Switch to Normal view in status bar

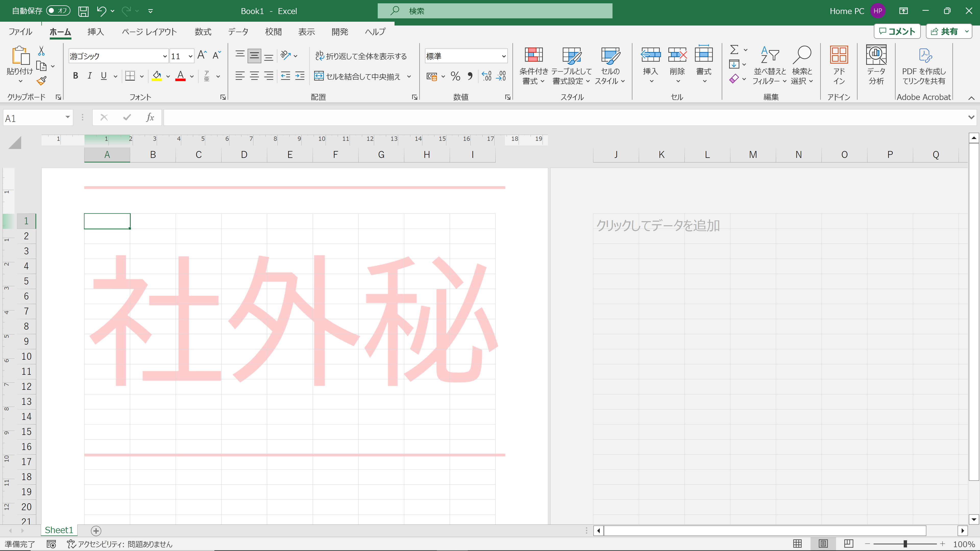pyautogui.click(x=797, y=544)
